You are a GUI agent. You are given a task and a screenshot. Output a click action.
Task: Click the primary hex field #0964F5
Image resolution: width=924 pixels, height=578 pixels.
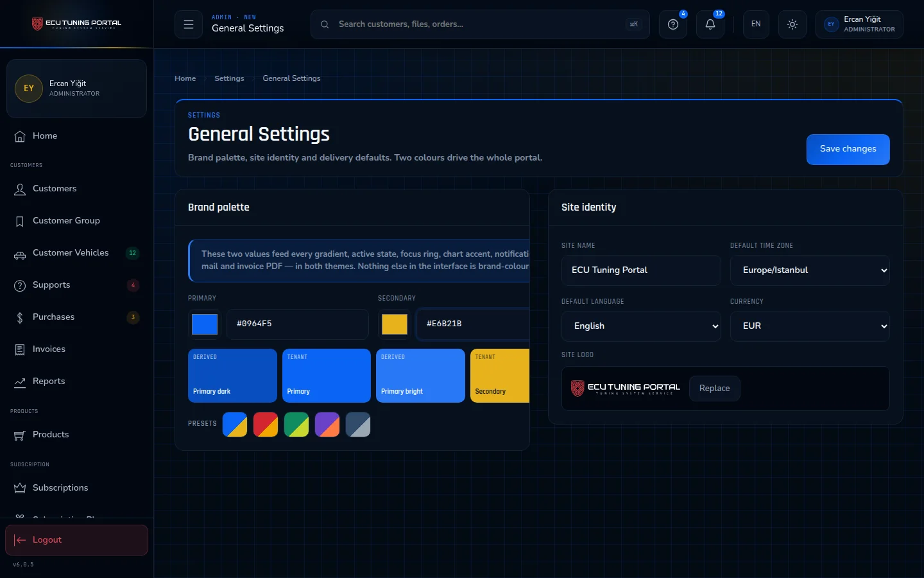pos(298,324)
